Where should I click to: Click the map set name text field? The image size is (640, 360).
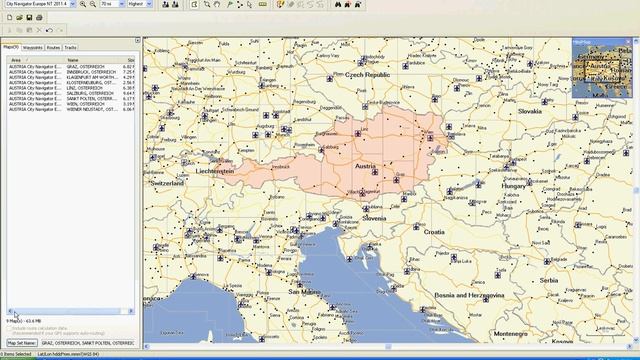[x=88, y=343]
